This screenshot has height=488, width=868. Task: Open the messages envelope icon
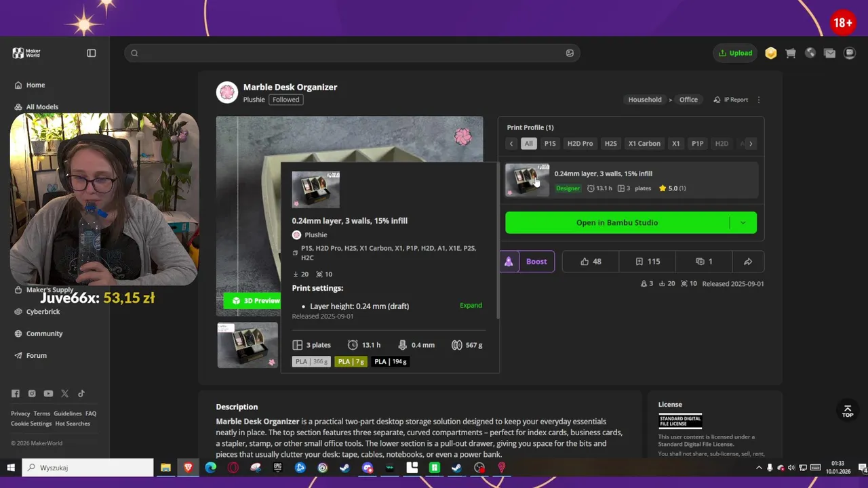829,53
